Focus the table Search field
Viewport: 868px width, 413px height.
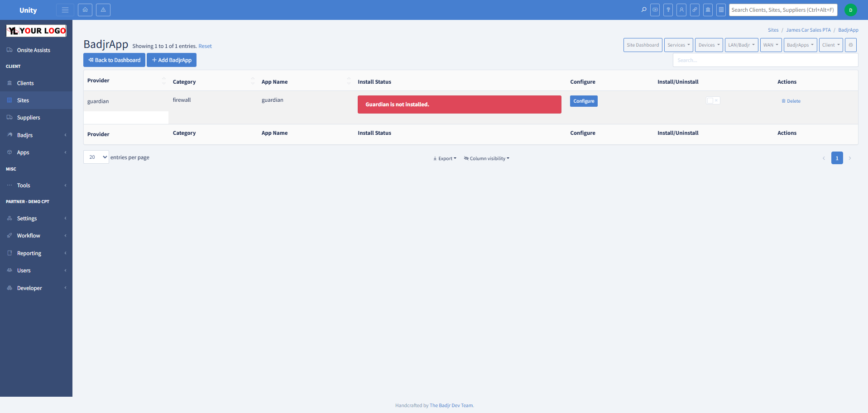pyautogui.click(x=765, y=60)
